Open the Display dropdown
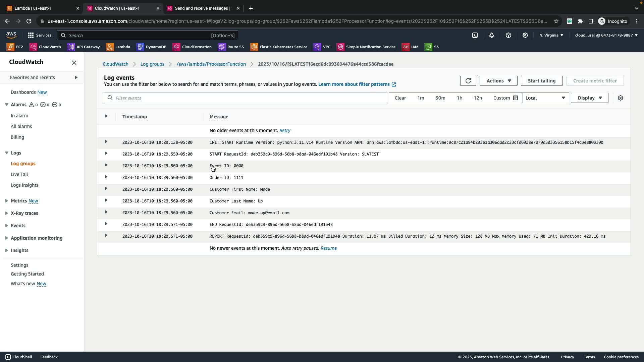This screenshot has height=362, width=644. pyautogui.click(x=589, y=98)
